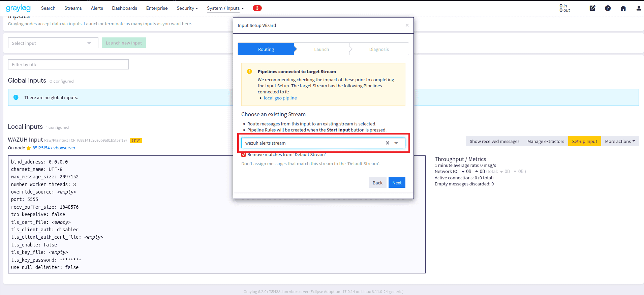The image size is (644, 295).
Task: Click the Local inputs heading
Action: coord(25,127)
